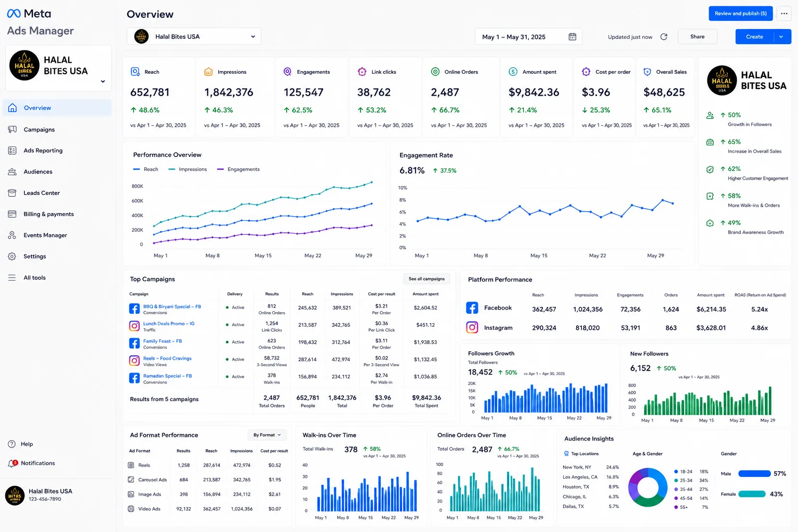The image size is (798, 532).
Task: Click Total Followers value 18,452
Action: tap(480, 373)
